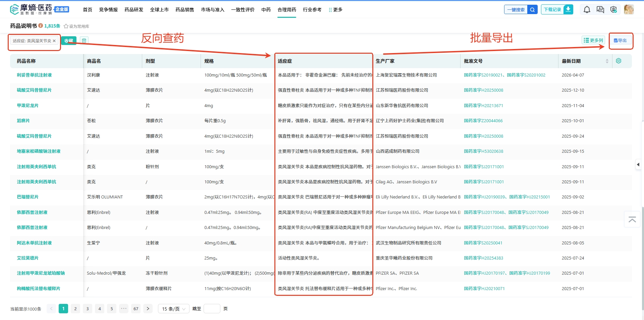Open approval number 国药准字H20213671
The width and height of the screenshot is (644, 320).
(483, 105)
